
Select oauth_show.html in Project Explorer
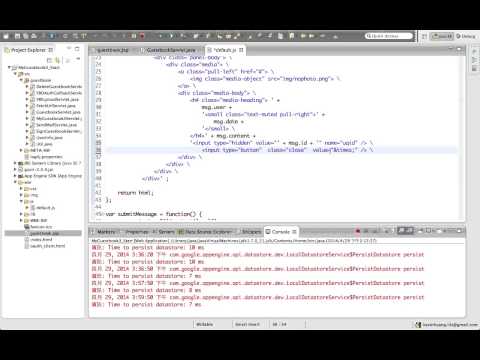point(47,246)
